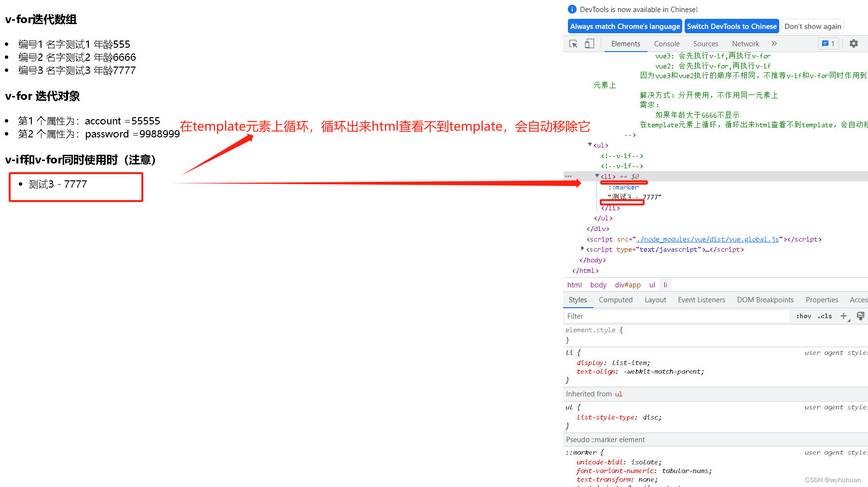
Task: Collapse the ul element node
Action: point(590,145)
